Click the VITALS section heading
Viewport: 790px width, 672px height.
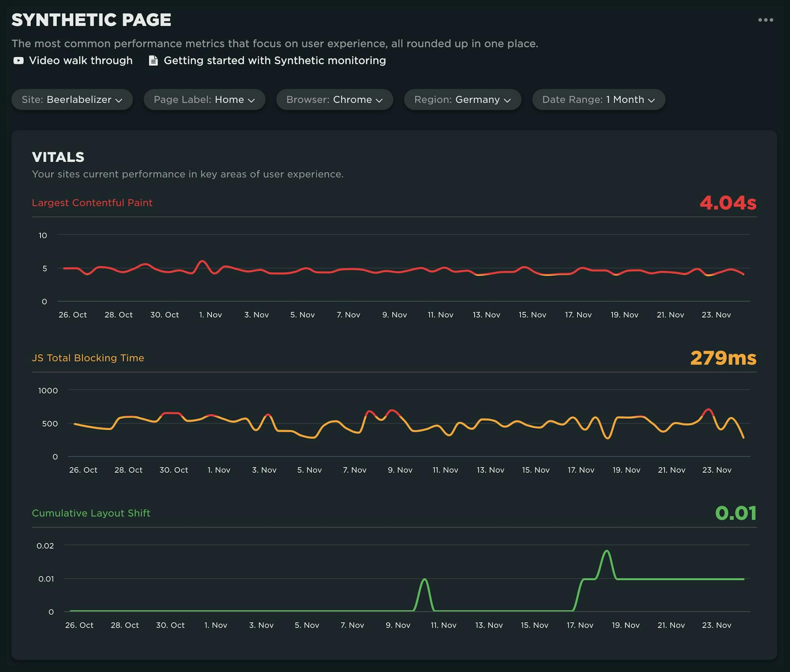[x=58, y=157]
